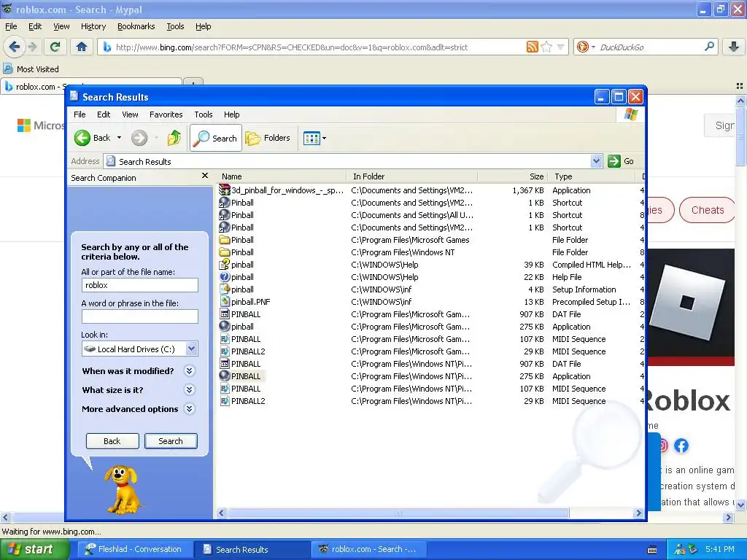Open Help menu in Search Results window
747x560 pixels.
(x=231, y=114)
